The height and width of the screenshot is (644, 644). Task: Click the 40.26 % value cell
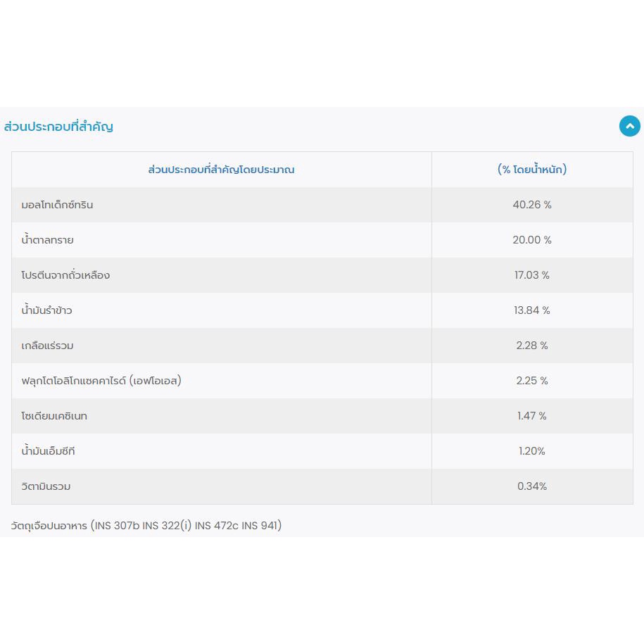[x=532, y=205]
